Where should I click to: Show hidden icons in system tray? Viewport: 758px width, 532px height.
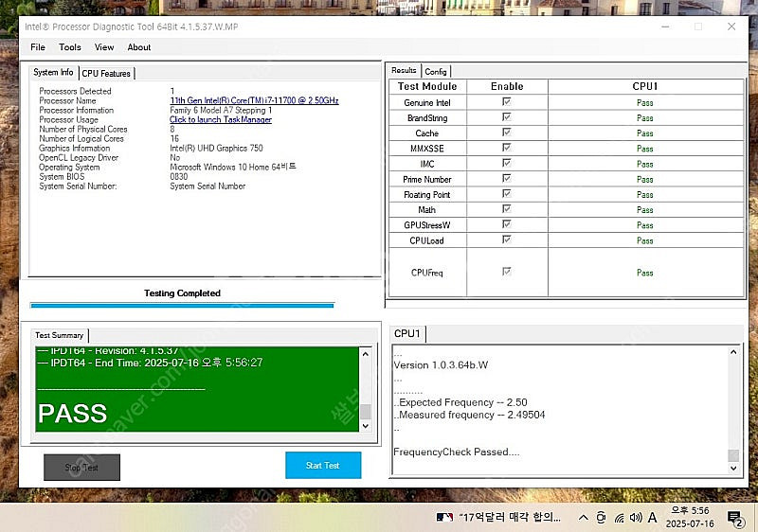click(584, 518)
